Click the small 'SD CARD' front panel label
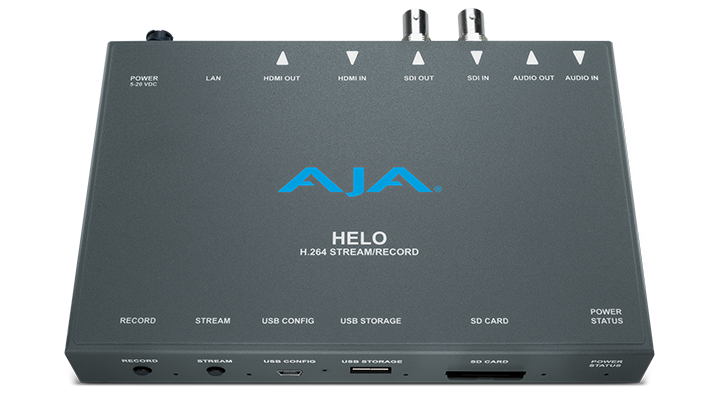This screenshot has height=408, width=720. (x=489, y=362)
